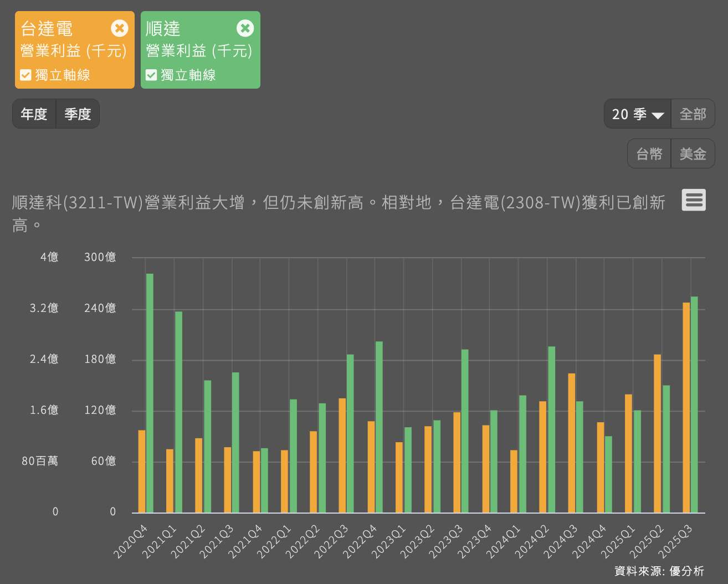Click the green 2025Q3 bar
Image resolution: width=728 pixels, height=584 pixels.
point(694,404)
